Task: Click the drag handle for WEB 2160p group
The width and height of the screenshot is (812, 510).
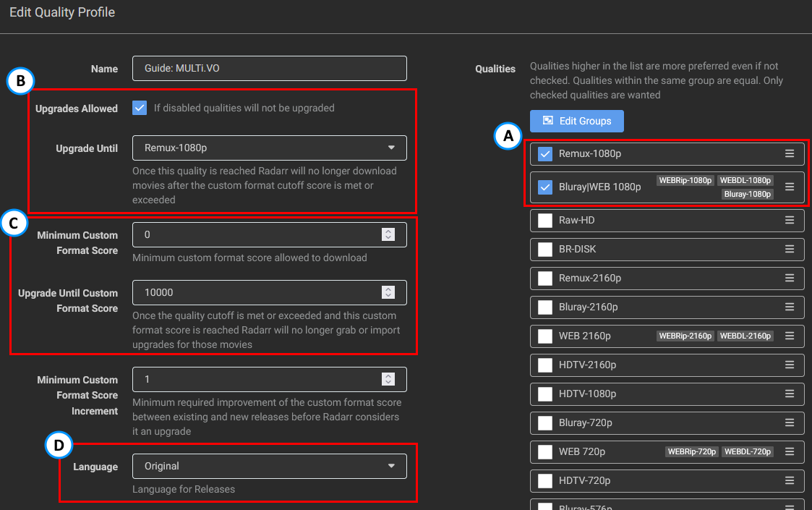Action: (x=790, y=336)
